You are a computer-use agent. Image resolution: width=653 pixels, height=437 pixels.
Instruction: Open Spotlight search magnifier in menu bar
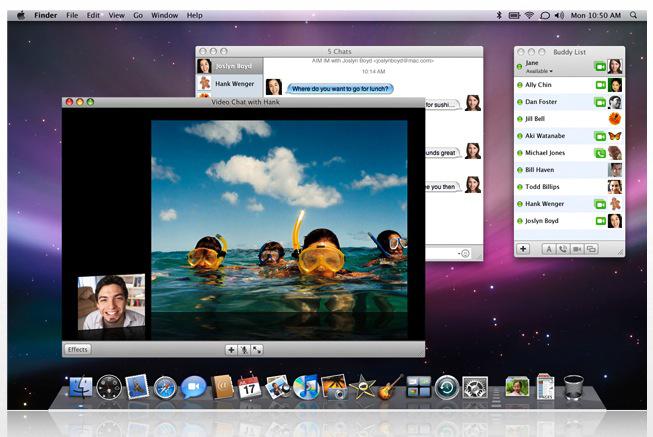pyautogui.click(x=633, y=15)
